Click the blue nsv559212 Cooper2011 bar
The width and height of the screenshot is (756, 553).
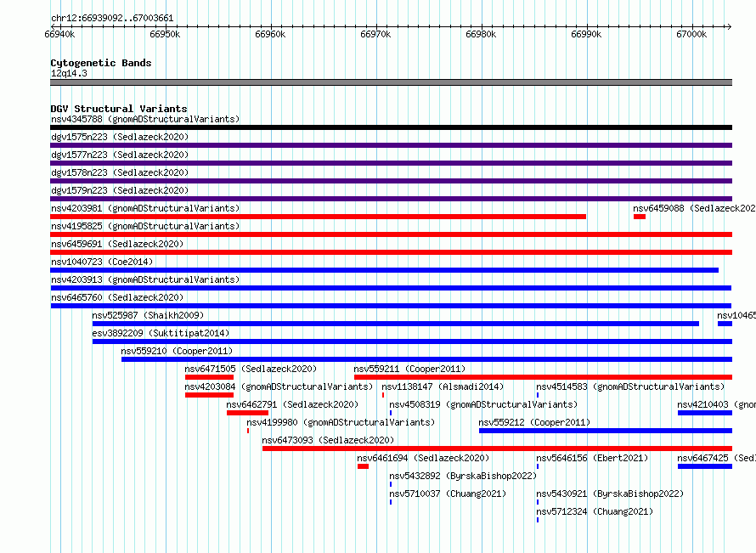[x=606, y=431]
